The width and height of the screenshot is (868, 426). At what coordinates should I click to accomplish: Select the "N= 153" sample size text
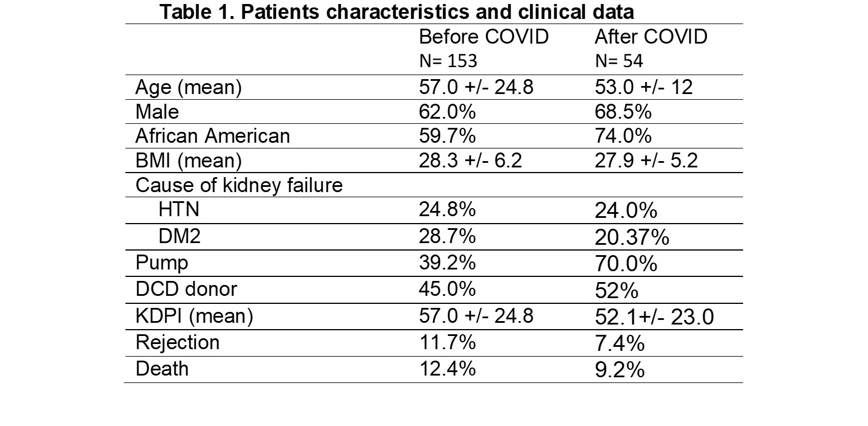pyautogui.click(x=447, y=62)
